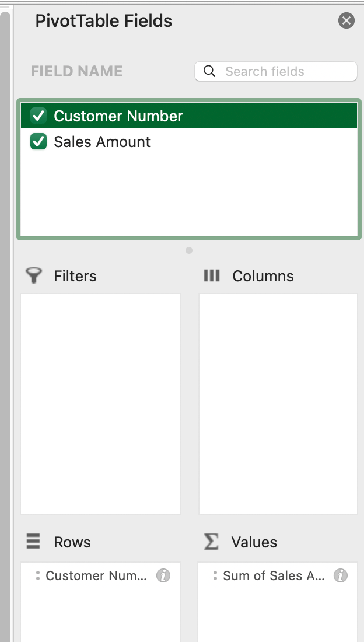
Task: Open info for Sum of Sales Amount
Action: 340,576
